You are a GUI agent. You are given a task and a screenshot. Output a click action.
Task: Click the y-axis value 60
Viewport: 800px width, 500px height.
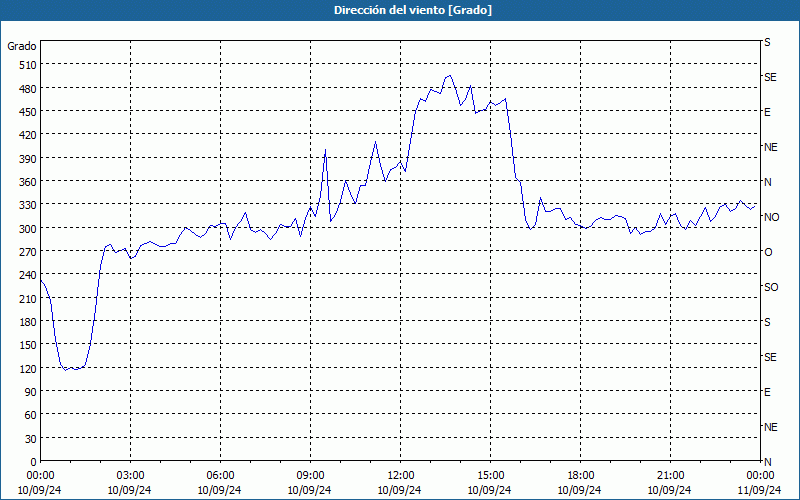tap(31, 415)
